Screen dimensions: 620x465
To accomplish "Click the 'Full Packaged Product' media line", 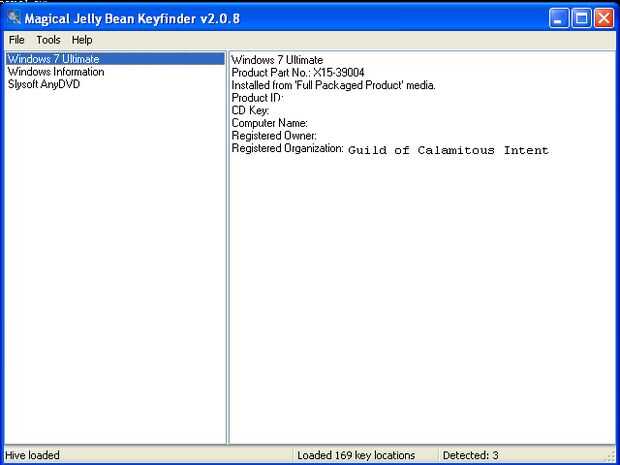I will [x=333, y=85].
